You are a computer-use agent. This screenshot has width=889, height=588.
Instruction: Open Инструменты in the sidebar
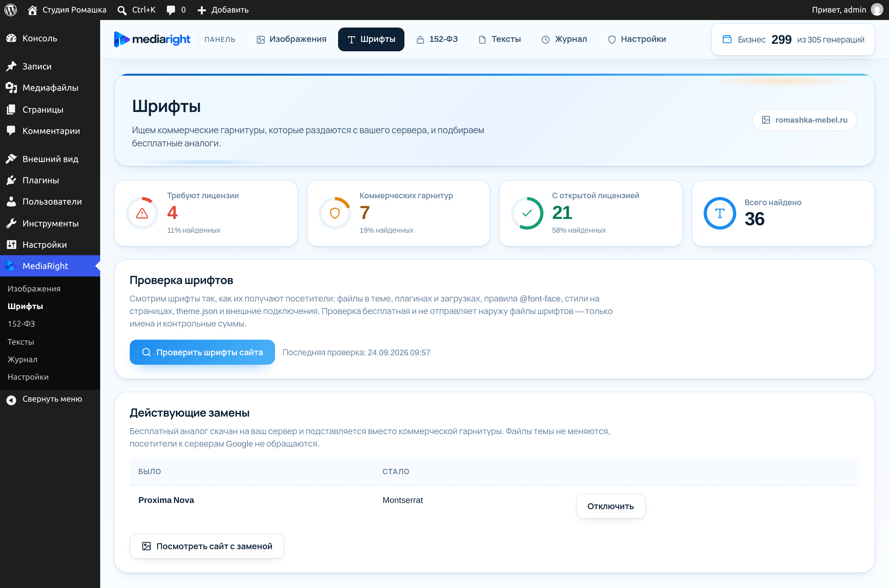tap(50, 224)
